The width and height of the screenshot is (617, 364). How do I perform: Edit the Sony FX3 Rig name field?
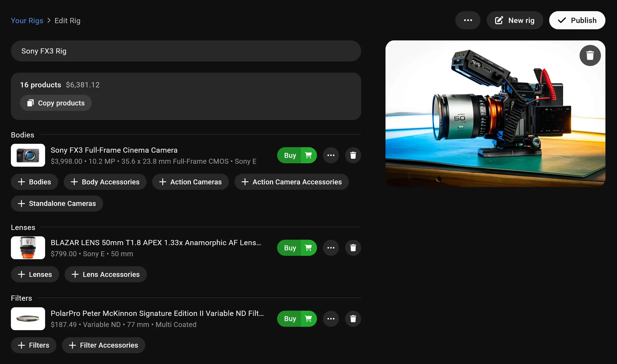186,51
